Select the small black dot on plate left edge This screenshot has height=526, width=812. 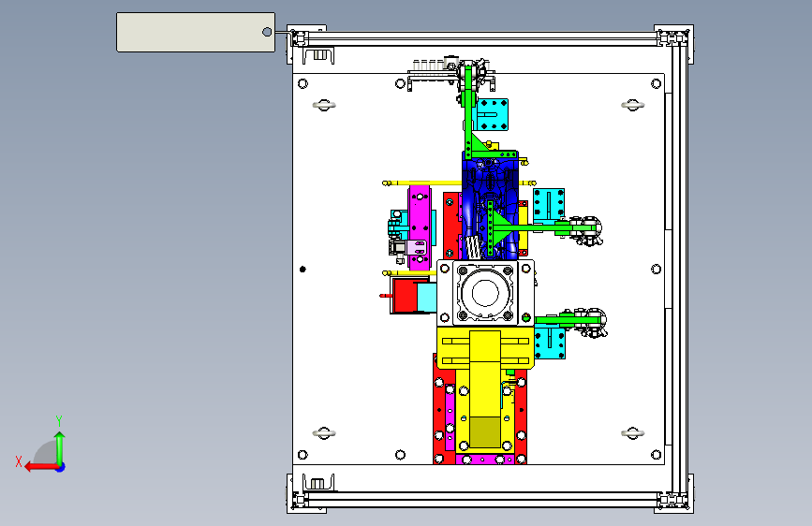click(303, 270)
